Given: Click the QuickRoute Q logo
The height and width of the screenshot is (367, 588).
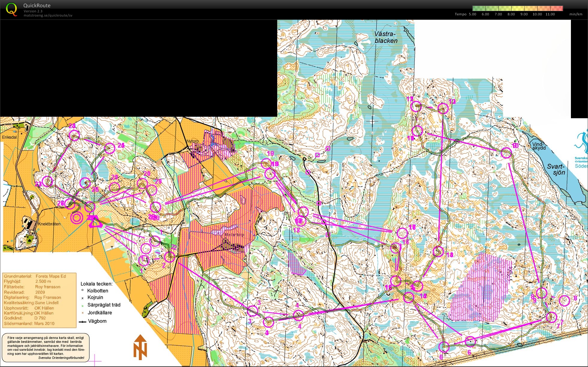Looking at the screenshot, I should tap(12, 9).
